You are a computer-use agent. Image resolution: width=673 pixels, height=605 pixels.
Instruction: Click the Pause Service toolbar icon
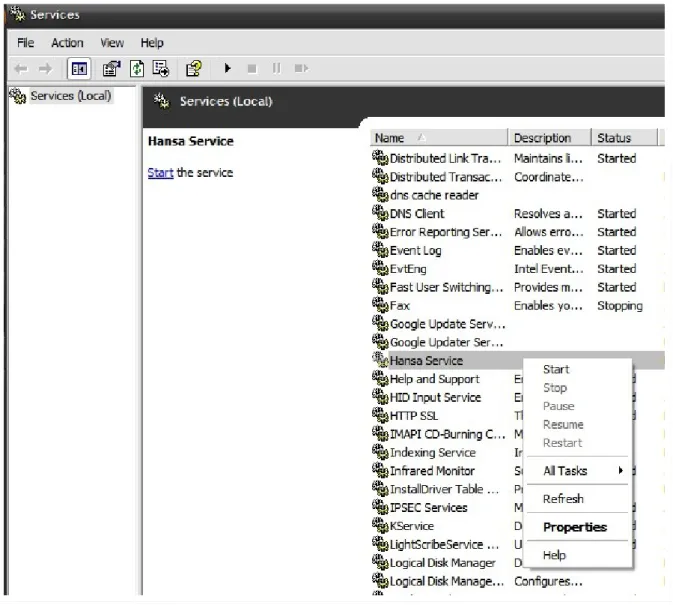[276, 69]
